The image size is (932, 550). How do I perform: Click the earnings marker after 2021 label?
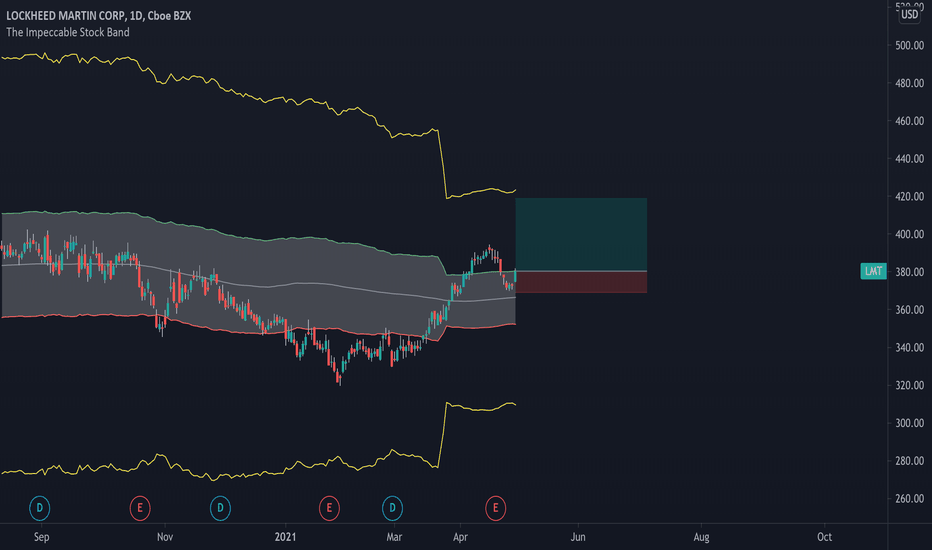tap(329, 508)
